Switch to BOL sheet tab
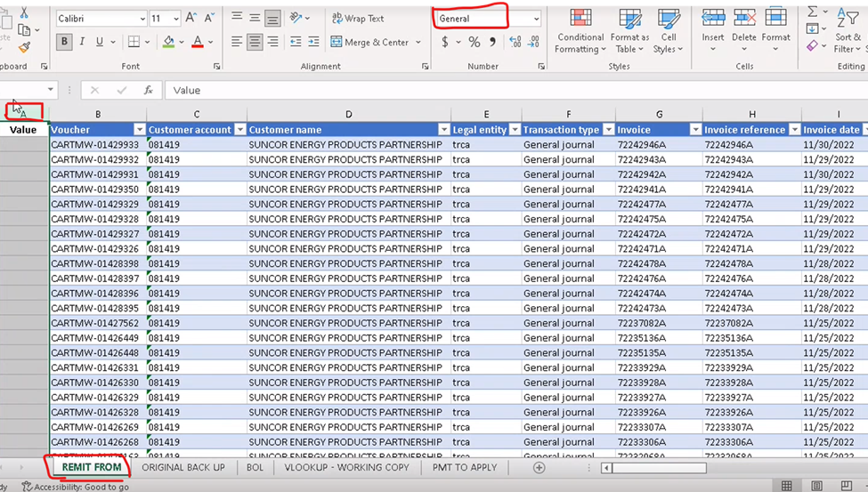This screenshot has height=492, width=868. pyautogui.click(x=255, y=468)
